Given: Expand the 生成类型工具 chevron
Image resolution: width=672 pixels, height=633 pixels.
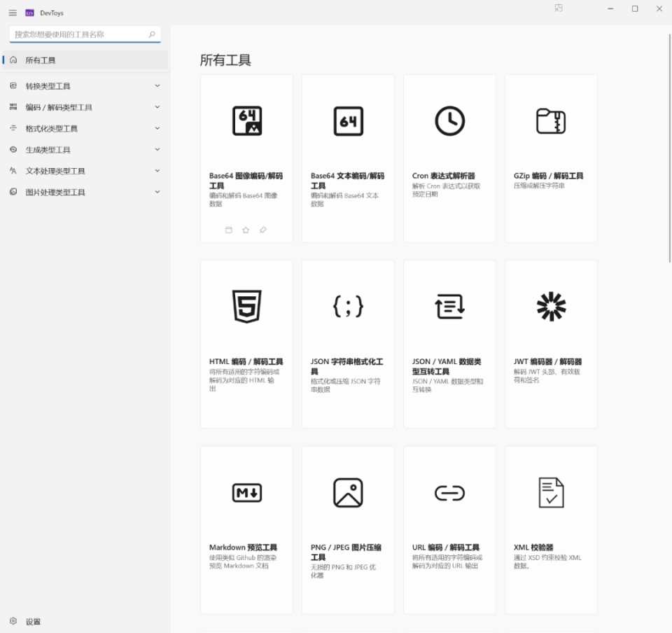Looking at the screenshot, I should (157, 150).
